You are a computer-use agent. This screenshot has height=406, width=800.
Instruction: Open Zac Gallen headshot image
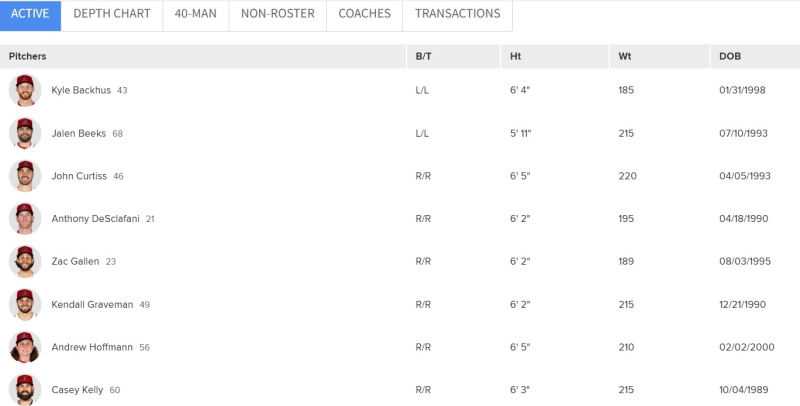25,262
